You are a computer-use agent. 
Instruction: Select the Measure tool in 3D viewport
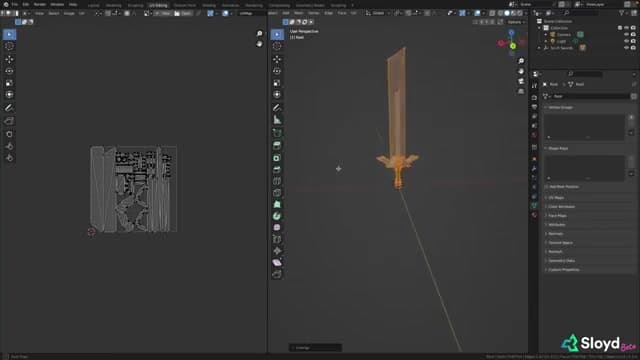[277, 120]
